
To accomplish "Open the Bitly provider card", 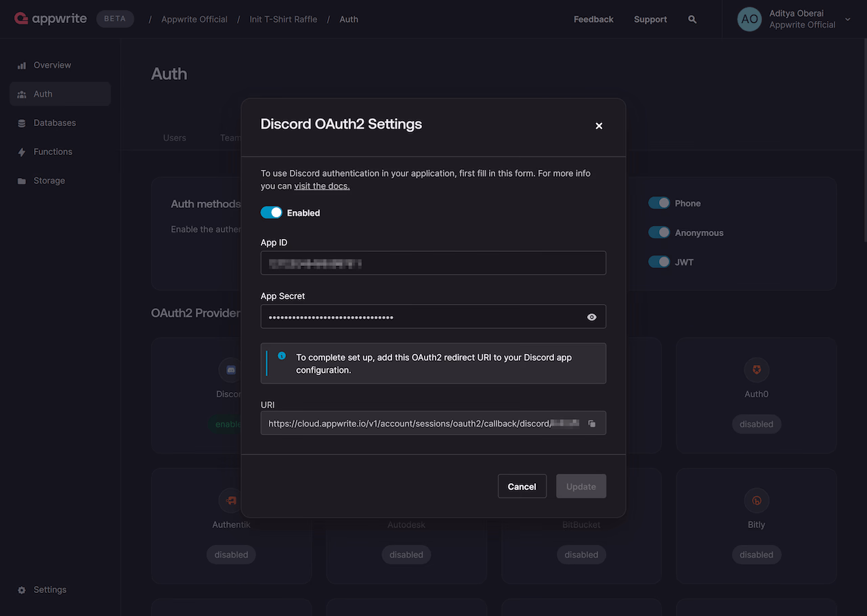I will [757, 526].
